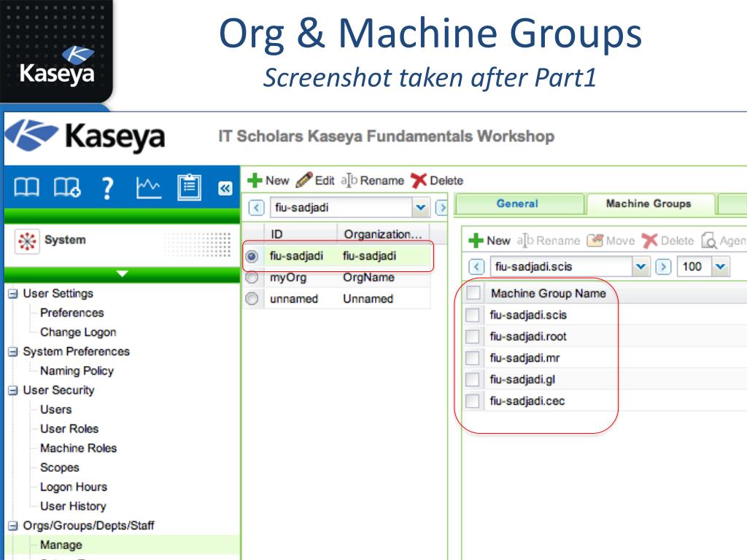
Task: Open Naming Policy in the navigation tree
Action: 77,370
